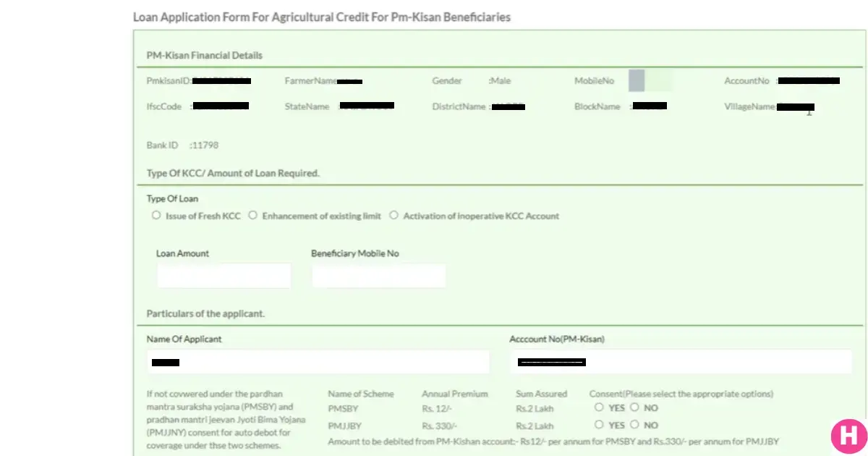Select NO consent for PMJJBY scheme
This screenshot has height=456, width=868.
coord(634,424)
